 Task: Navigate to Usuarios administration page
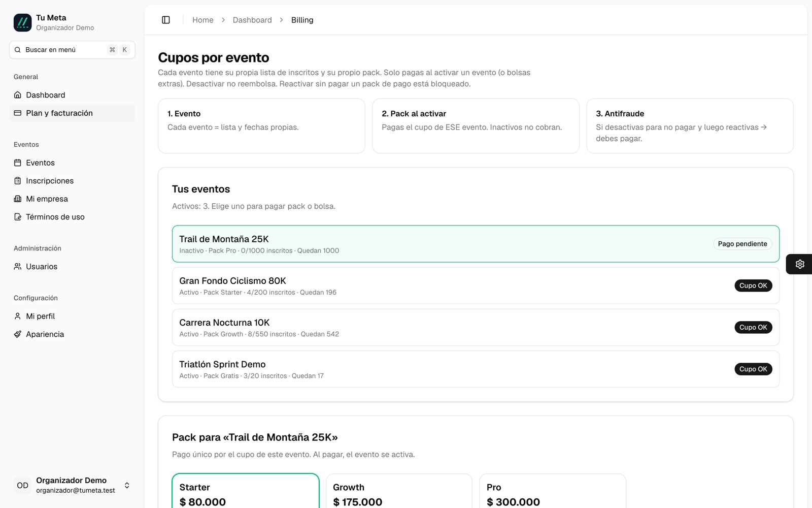click(72, 266)
